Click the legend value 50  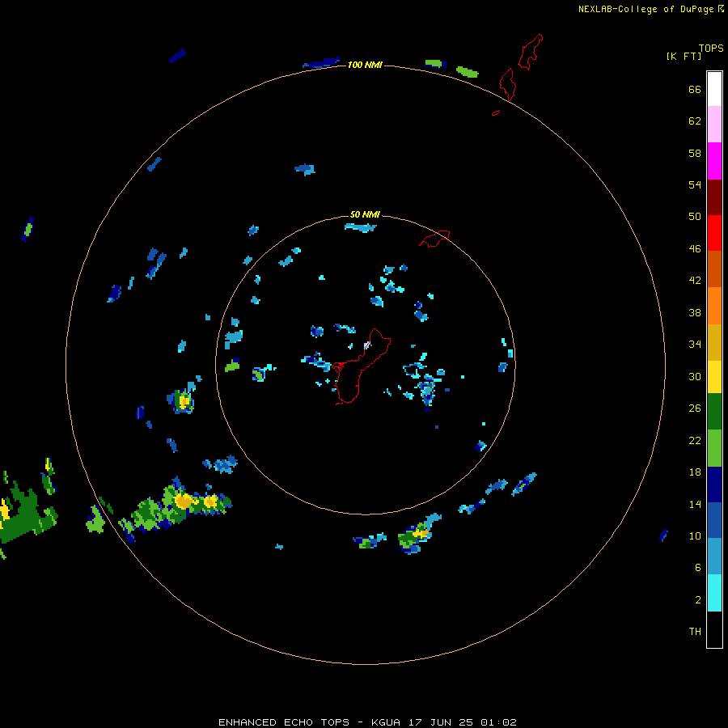[x=695, y=216]
